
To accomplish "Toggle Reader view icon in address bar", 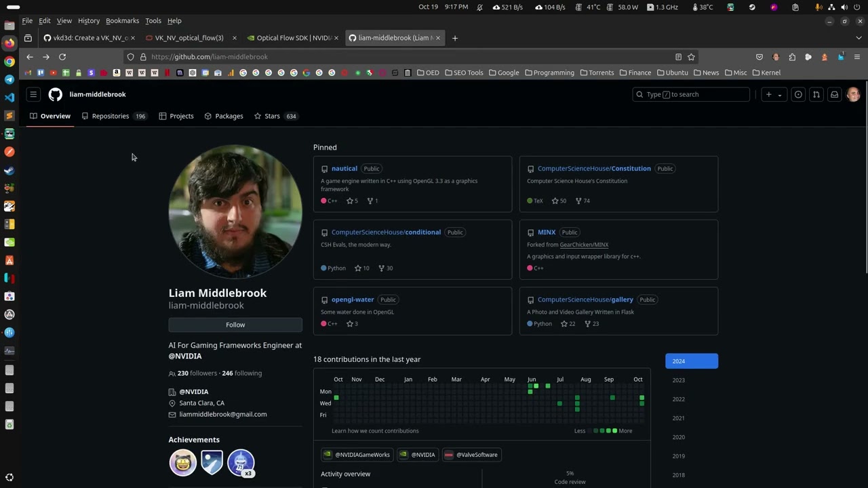I will click(x=678, y=57).
